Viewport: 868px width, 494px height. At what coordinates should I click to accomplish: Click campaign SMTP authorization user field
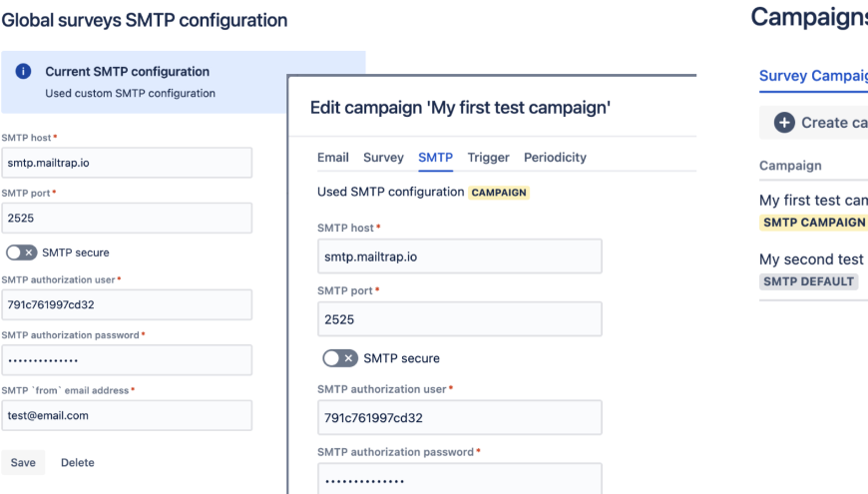coord(459,418)
